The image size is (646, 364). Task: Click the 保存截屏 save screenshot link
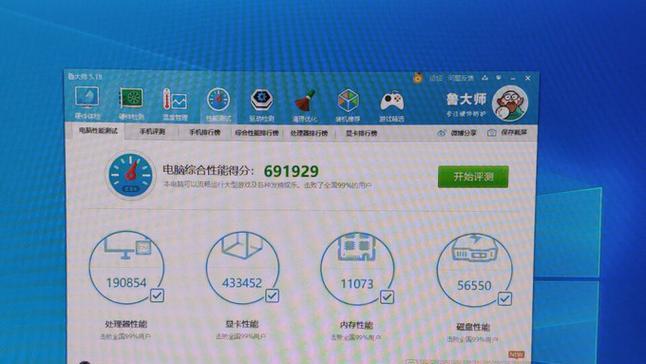coord(508,133)
